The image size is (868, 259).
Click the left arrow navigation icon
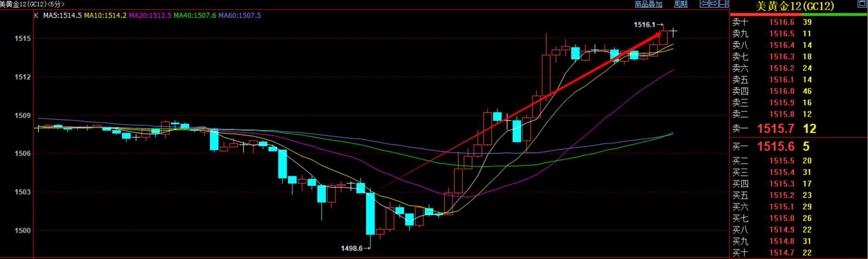[704, 4]
